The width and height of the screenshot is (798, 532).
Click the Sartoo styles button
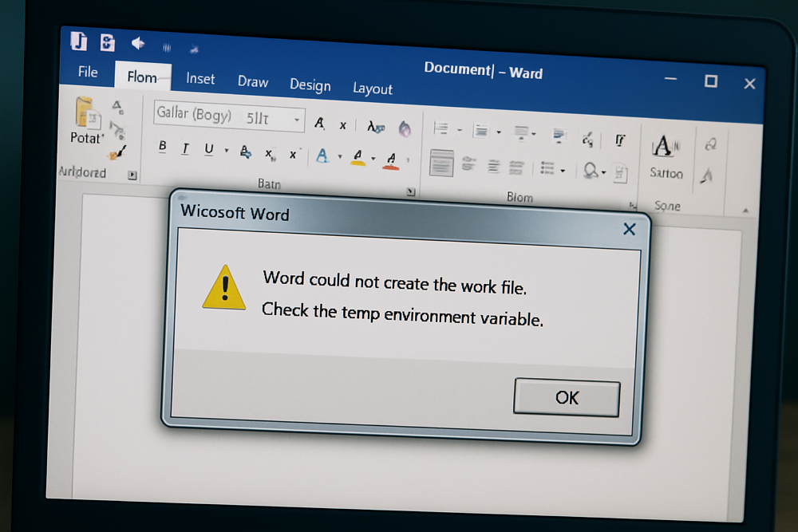(x=666, y=156)
